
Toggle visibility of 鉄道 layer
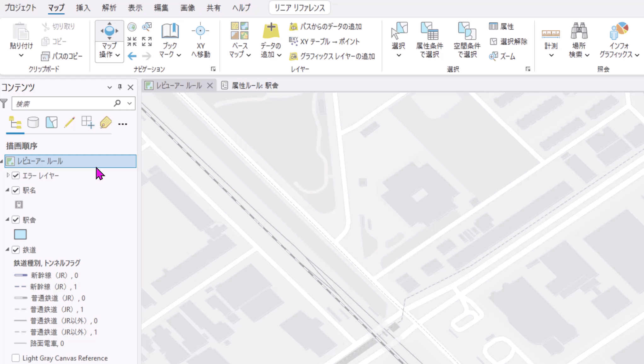[16, 250]
